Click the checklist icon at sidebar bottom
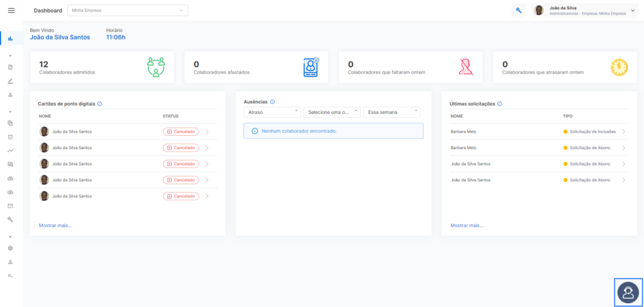Screen dimensions: 644x307 (x=11, y=276)
